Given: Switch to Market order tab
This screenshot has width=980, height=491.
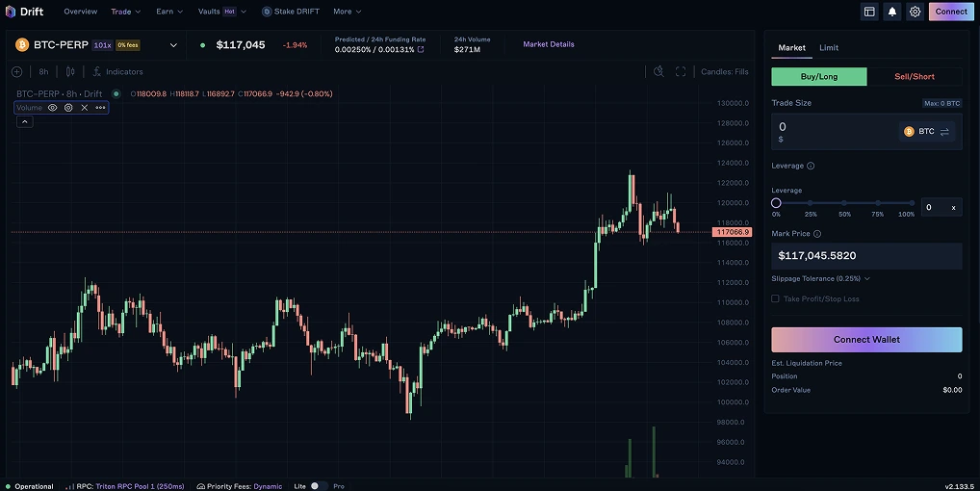Looking at the screenshot, I should [791, 47].
